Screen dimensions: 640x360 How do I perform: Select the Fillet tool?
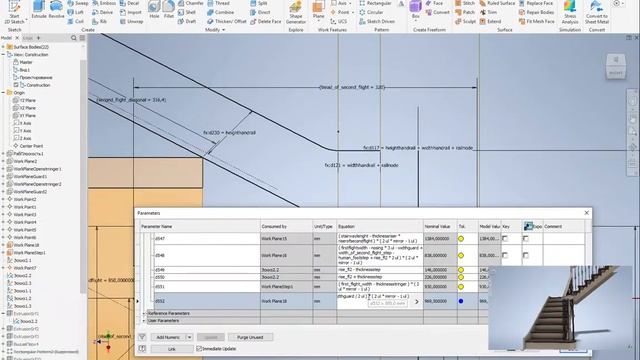(x=169, y=10)
